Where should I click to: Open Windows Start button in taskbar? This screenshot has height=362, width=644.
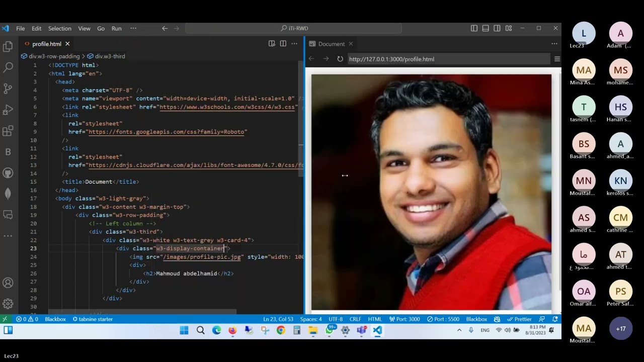(184, 330)
